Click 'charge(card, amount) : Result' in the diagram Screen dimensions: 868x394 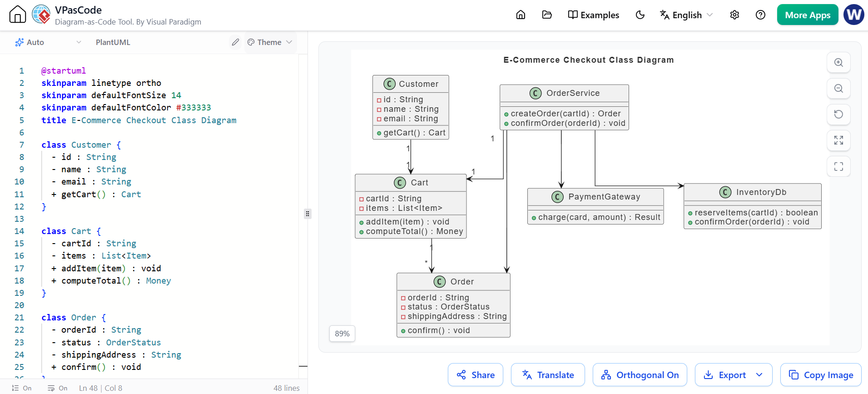pyautogui.click(x=599, y=217)
